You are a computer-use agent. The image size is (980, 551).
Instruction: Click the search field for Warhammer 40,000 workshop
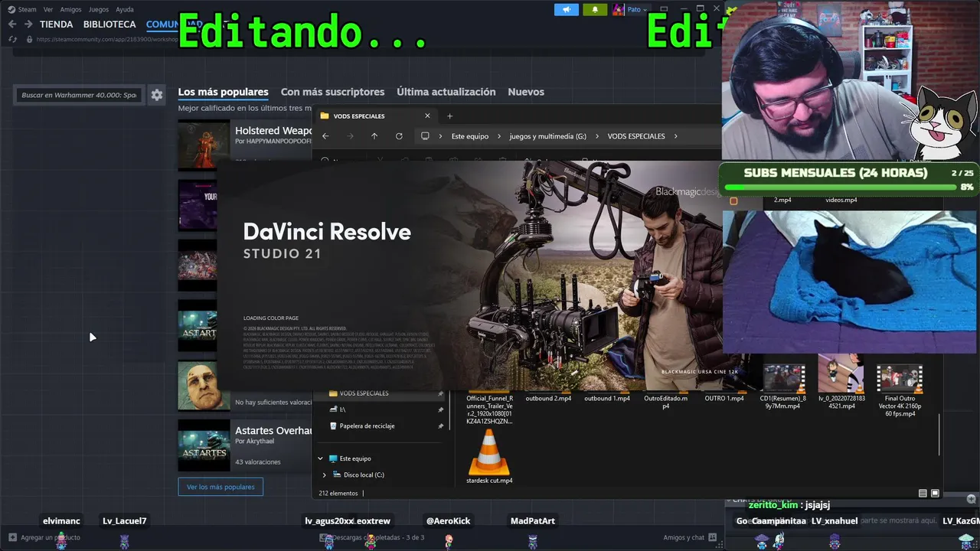[x=79, y=95]
